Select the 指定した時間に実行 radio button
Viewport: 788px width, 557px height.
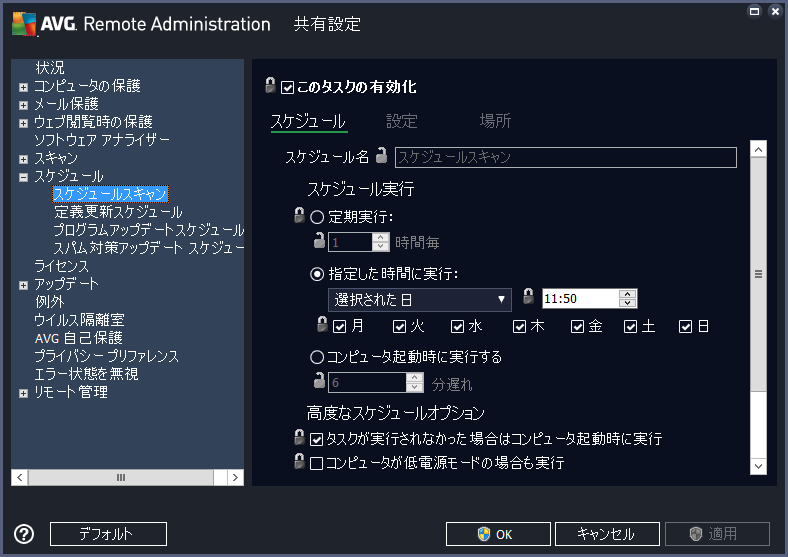[317, 274]
